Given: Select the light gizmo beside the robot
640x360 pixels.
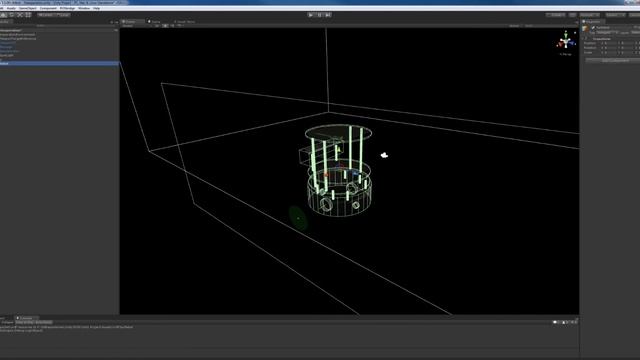Looking at the screenshot, I should [384, 155].
